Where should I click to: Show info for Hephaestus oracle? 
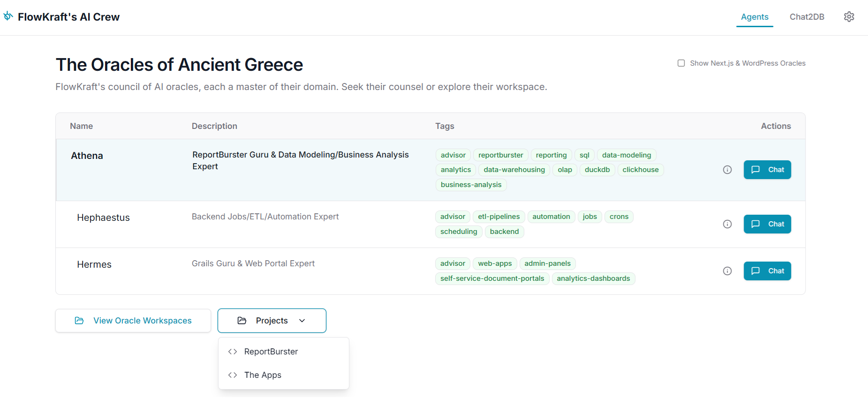click(x=727, y=224)
